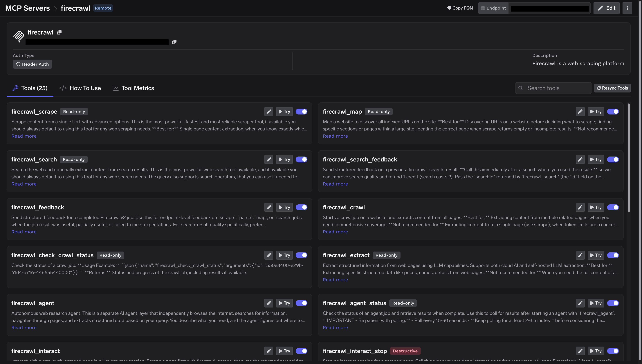
Task: Resync Tools from the server
Action: (x=612, y=88)
